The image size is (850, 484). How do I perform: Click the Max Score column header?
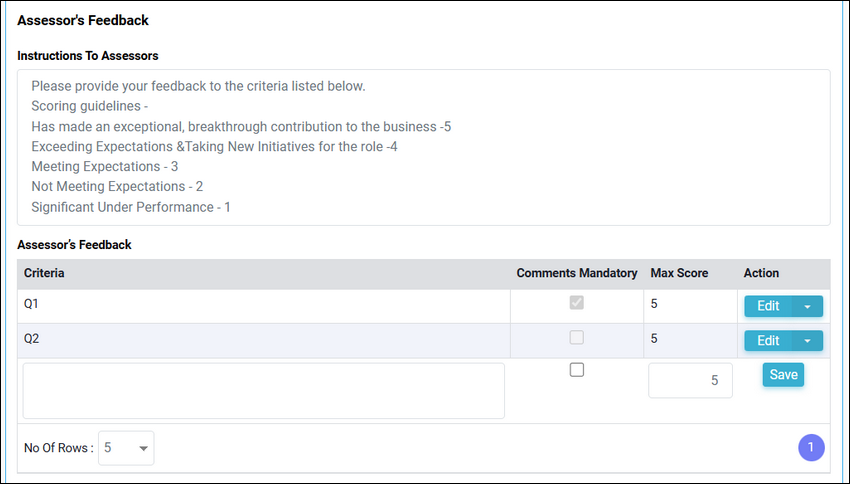679,273
